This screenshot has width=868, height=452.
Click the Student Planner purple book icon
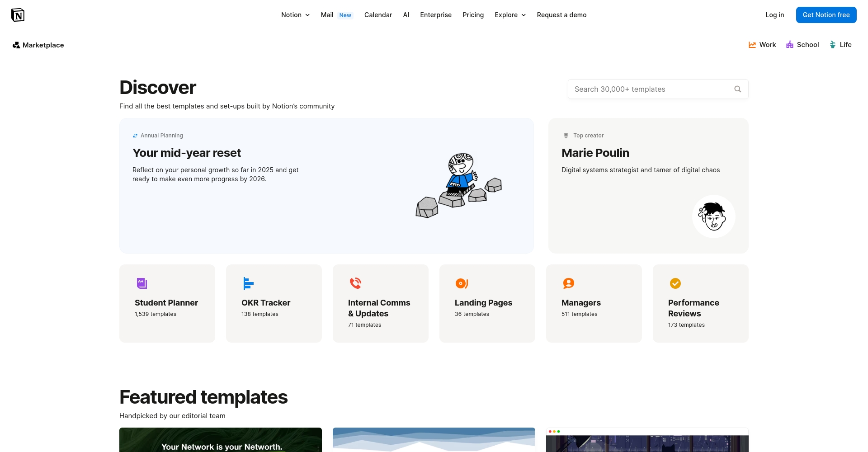point(142,283)
